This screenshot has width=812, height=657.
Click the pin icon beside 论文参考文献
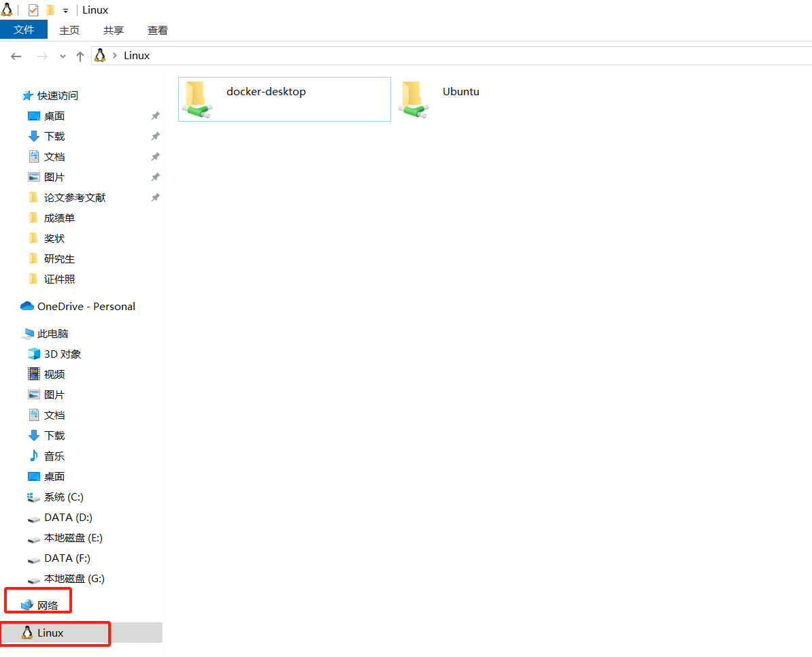tap(155, 198)
